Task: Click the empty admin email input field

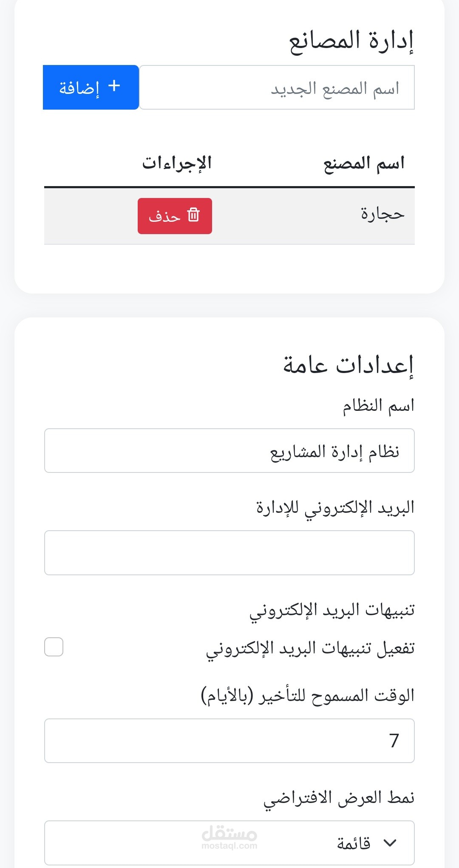Action: 229,553
